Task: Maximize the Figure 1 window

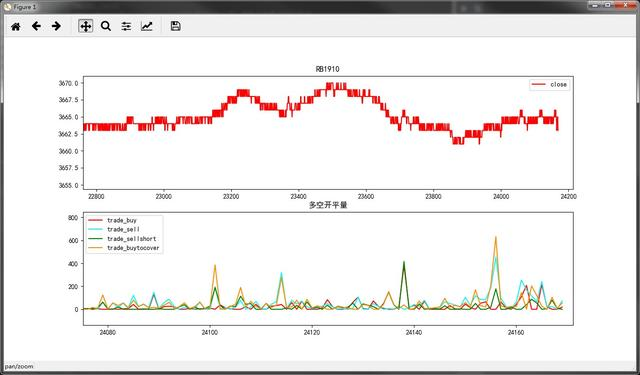Action: click(x=608, y=5)
